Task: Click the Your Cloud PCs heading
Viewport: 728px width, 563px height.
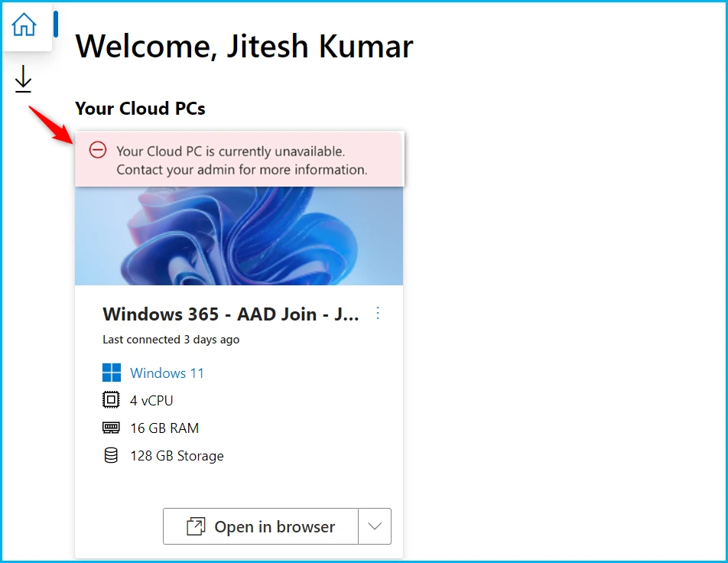Action: pos(140,108)
